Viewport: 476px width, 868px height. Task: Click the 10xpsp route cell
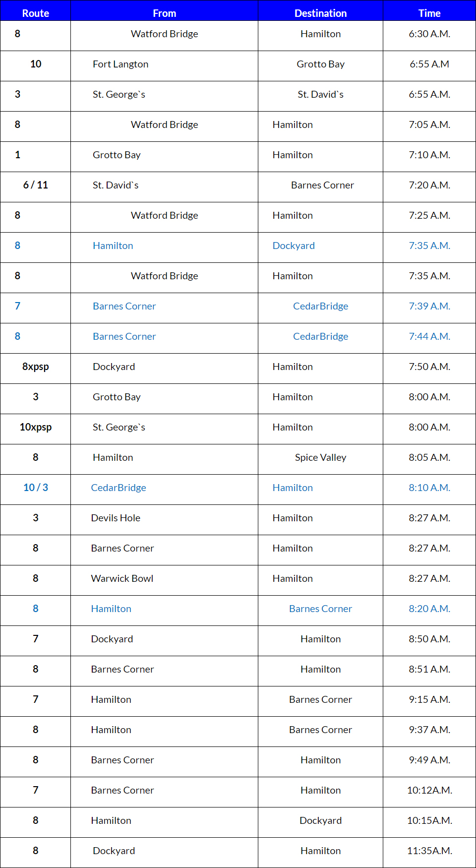click(x=36, y=427)
